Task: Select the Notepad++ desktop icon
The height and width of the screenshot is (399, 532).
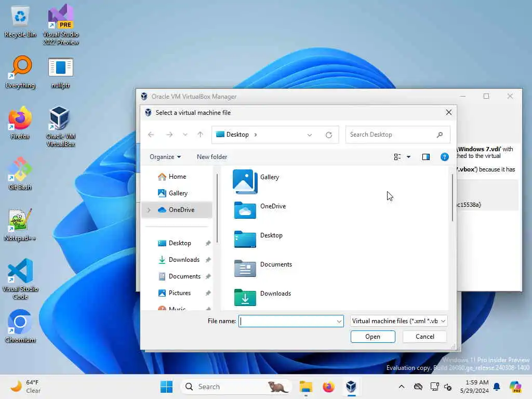Action: 20,224
